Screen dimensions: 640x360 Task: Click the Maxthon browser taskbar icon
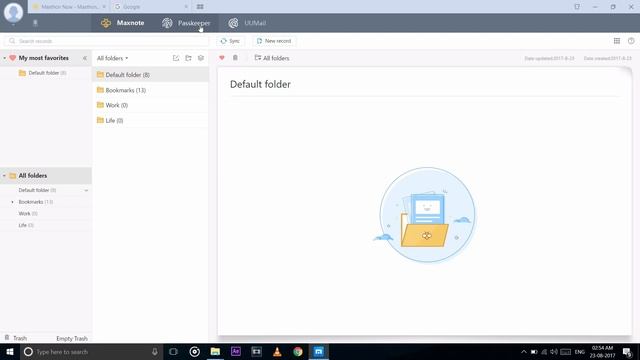pos(319,351)
